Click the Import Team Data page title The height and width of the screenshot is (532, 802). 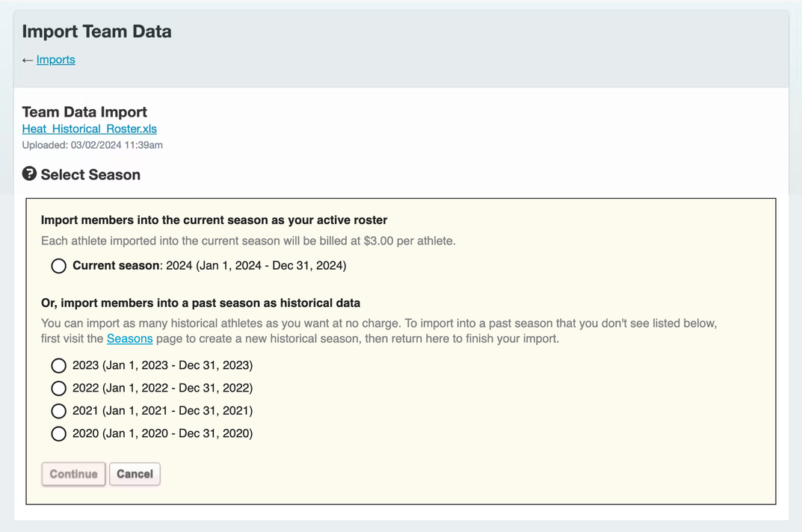(x=96, y=31)
